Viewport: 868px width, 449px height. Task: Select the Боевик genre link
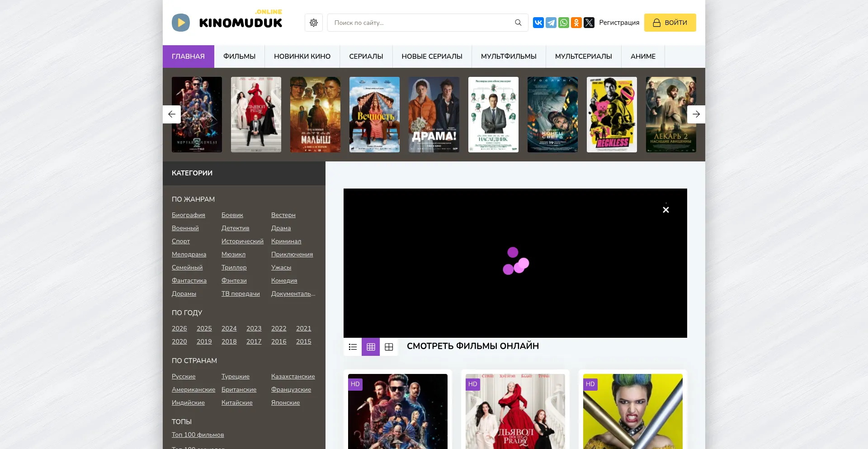click(232, 215)
